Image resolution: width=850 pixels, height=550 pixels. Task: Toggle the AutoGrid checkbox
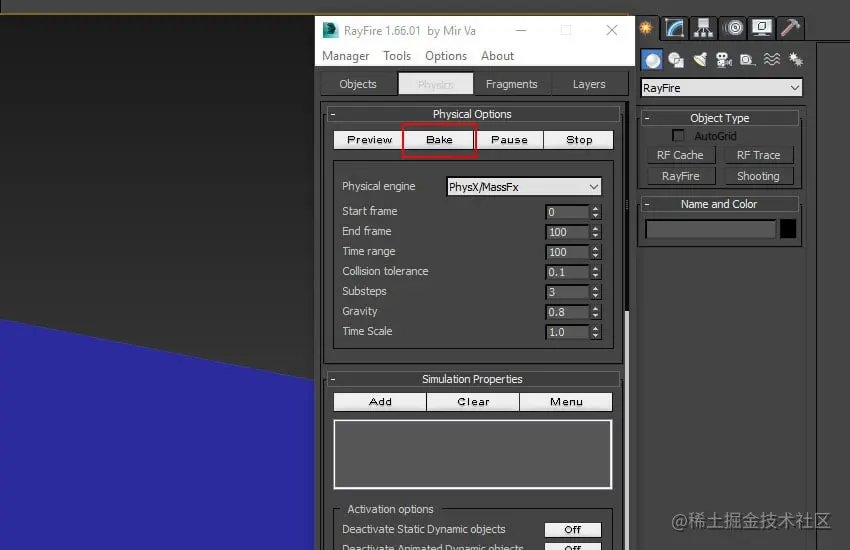678,135
